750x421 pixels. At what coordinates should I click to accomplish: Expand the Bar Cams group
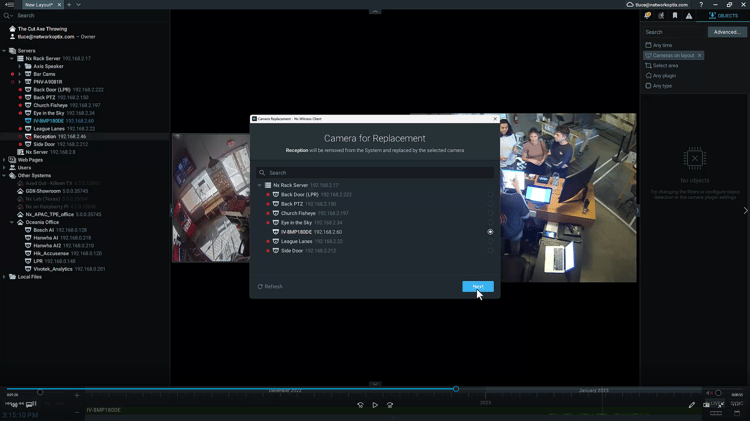pos(20,74)
